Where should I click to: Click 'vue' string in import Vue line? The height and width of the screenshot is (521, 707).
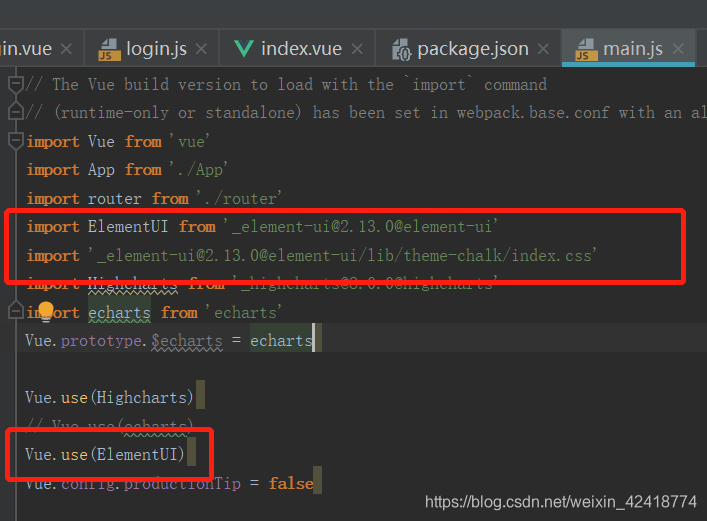pos(189,142)
